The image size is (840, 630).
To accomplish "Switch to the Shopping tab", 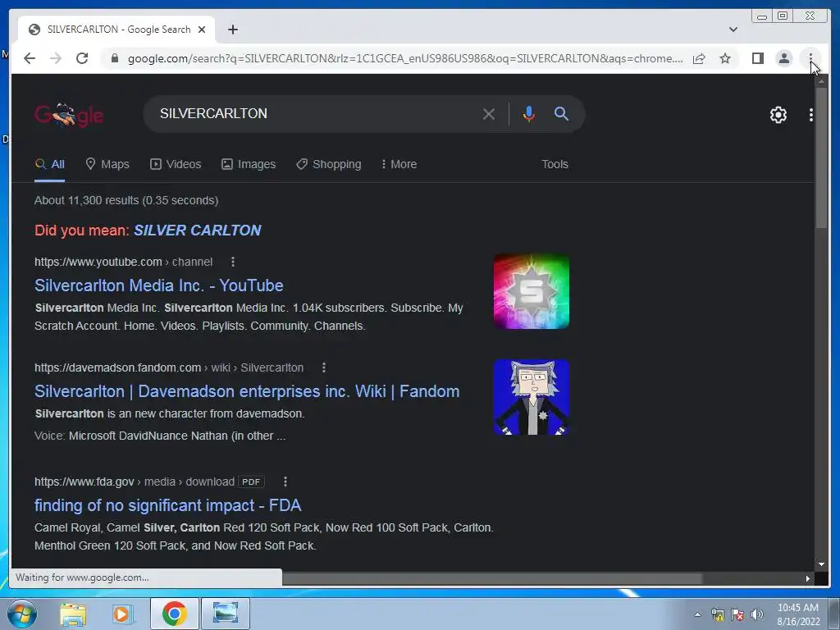I will (x=328, y=164).
